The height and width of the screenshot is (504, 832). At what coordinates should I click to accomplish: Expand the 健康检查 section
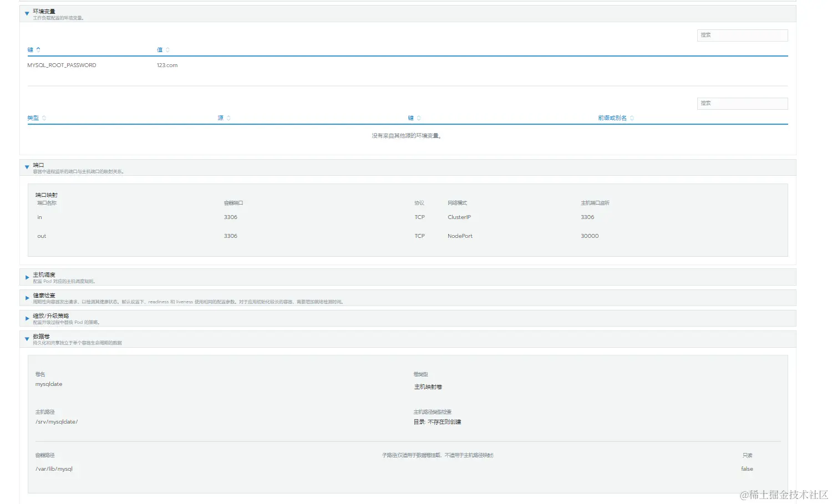(x=27, y=298)
